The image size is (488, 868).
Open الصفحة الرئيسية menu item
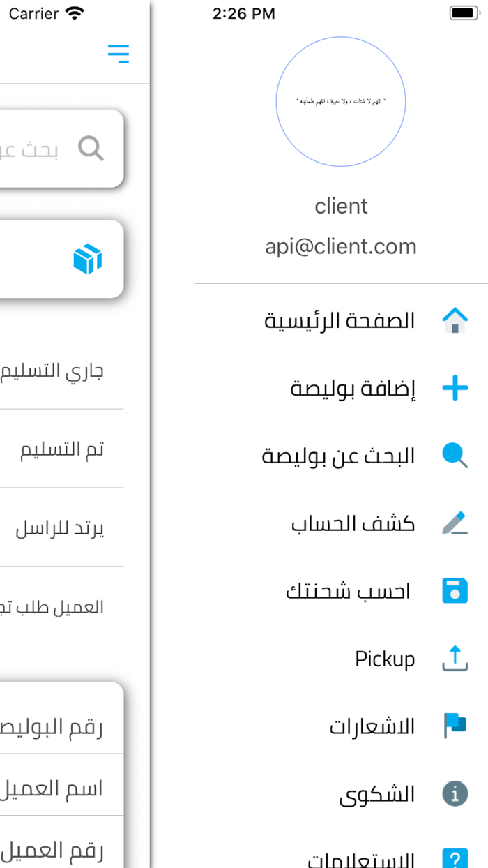click(x=340, y=320)
